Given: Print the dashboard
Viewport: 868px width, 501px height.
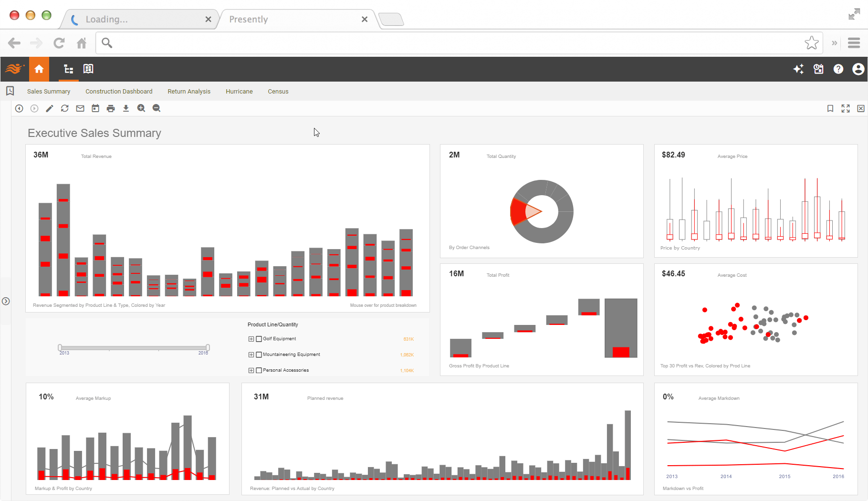Looking at the screenshot, I should click(x=111, y=108).
